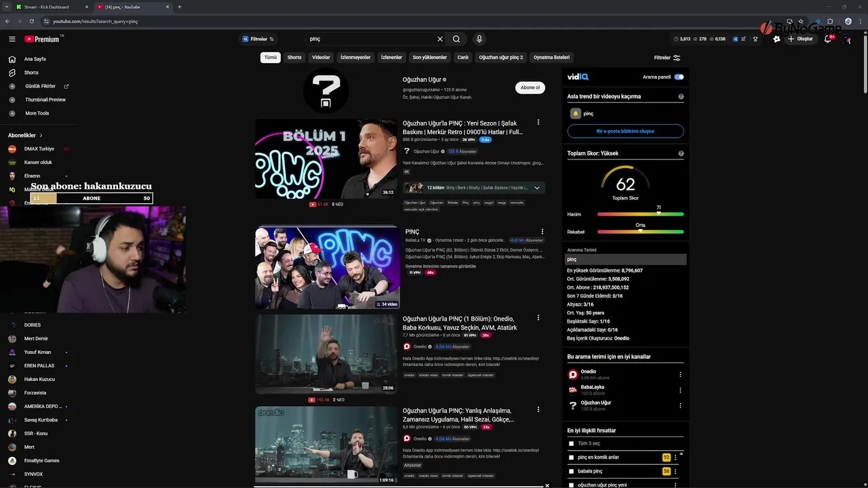Check the babala pinç checkbox
This screenshot has width=868, height=488.
[571, 471]
